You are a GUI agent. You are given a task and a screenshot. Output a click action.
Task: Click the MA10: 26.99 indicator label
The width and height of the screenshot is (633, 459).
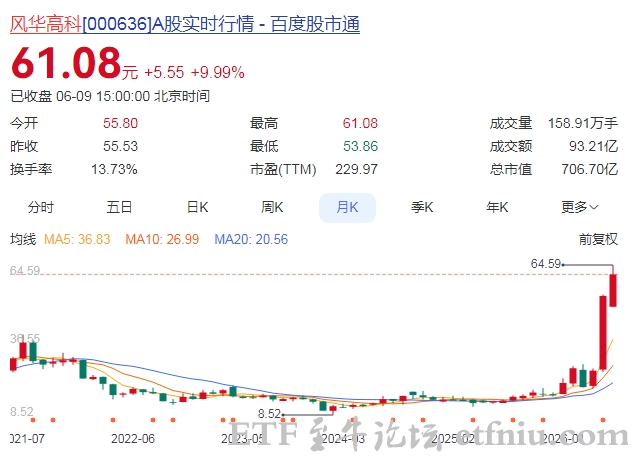click(x=162, y=239)
